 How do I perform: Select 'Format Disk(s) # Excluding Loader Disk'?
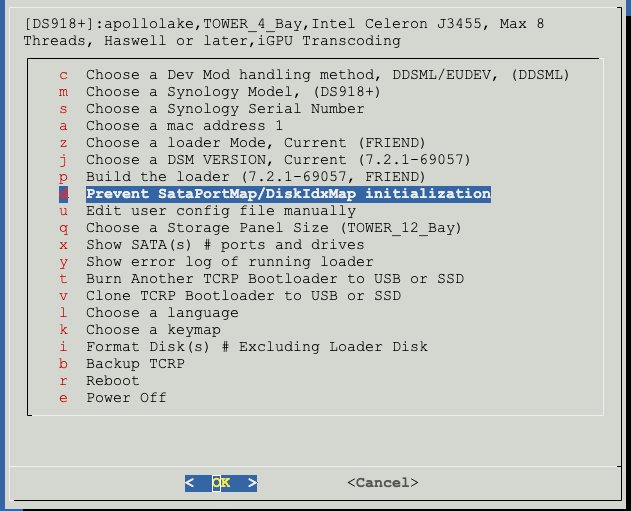coord(257,347)
